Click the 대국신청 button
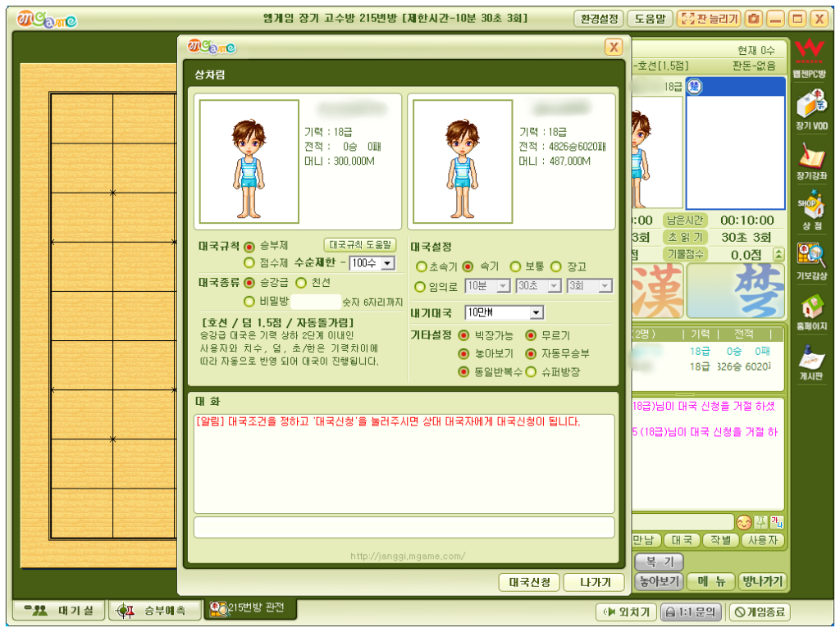 click(x=529, y=582)
